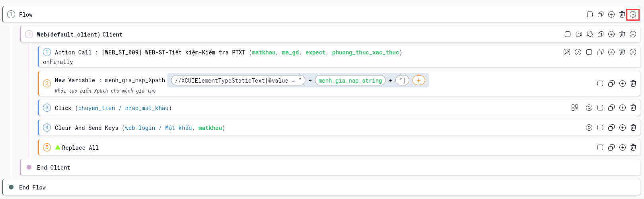This screenshot has width=644, height=199.
Task: Delete the Replace All step
Action: pyautogui.click(x=633, y=147)
